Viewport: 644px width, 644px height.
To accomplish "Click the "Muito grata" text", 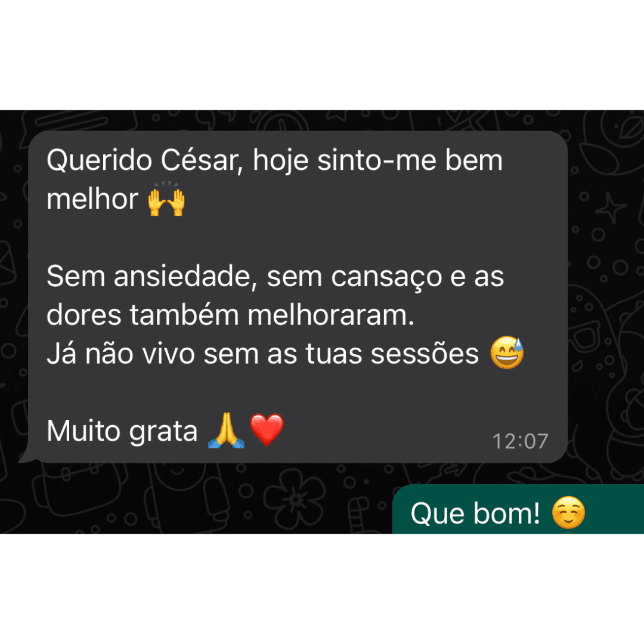I will click(x=122, y=431).
